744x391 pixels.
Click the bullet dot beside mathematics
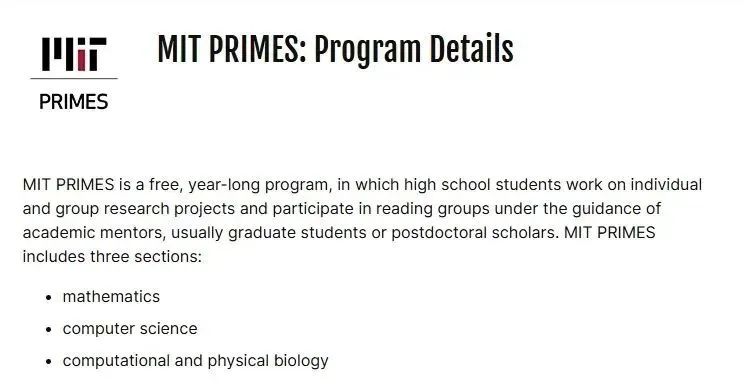(x=48, y=298)
